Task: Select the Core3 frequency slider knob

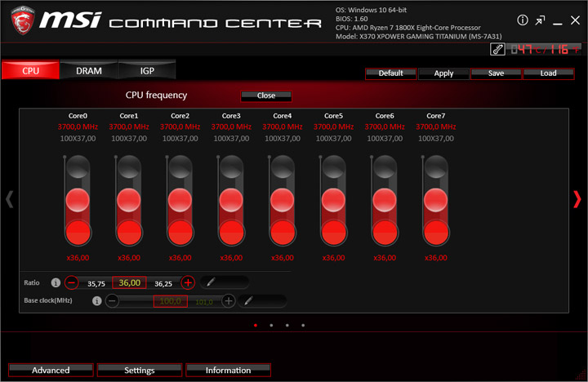Action: coord(231,200)
